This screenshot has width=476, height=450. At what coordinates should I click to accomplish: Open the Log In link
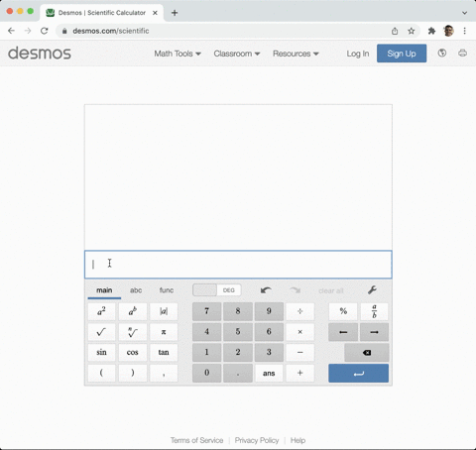[358, 54]
